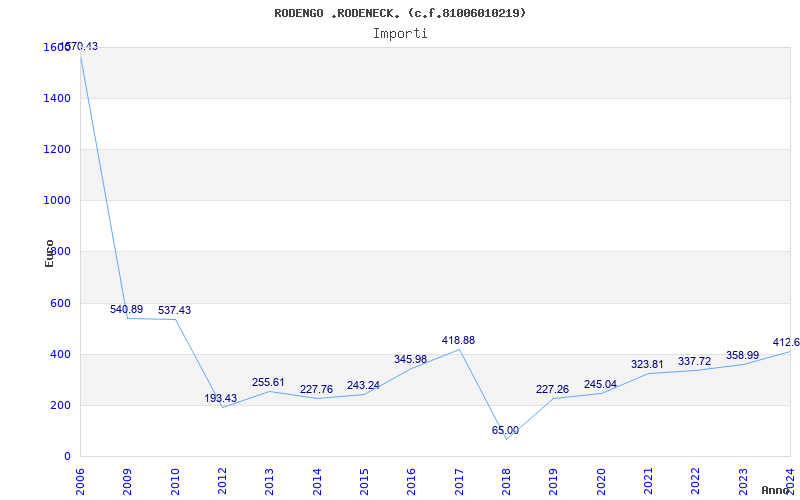Screen dimensions: 800x500
Task: Click the x-axis year 2019
Action: click(x=554, y=482)
